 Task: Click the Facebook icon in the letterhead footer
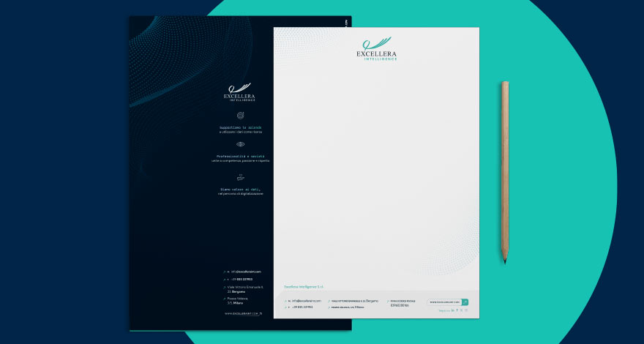[457, 310]
